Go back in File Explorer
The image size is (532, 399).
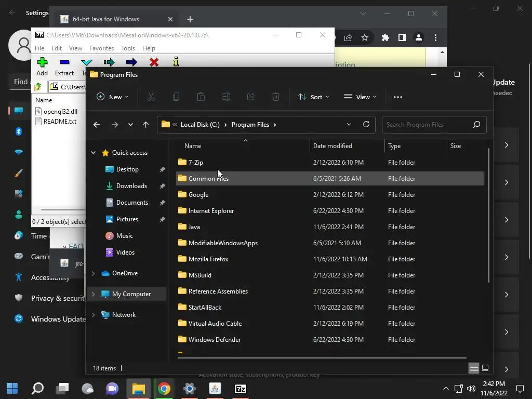[97, 125]
